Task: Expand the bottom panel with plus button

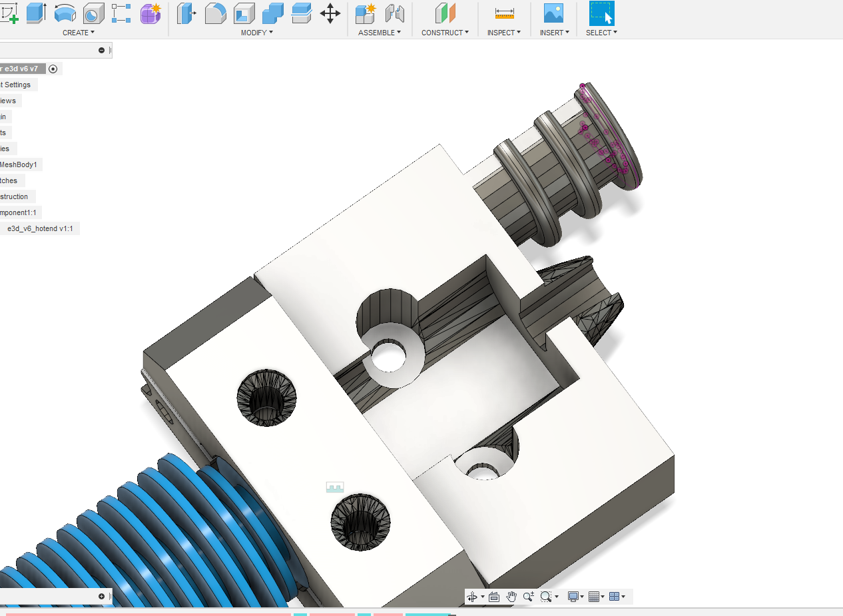Action: (x=101, y=597)
